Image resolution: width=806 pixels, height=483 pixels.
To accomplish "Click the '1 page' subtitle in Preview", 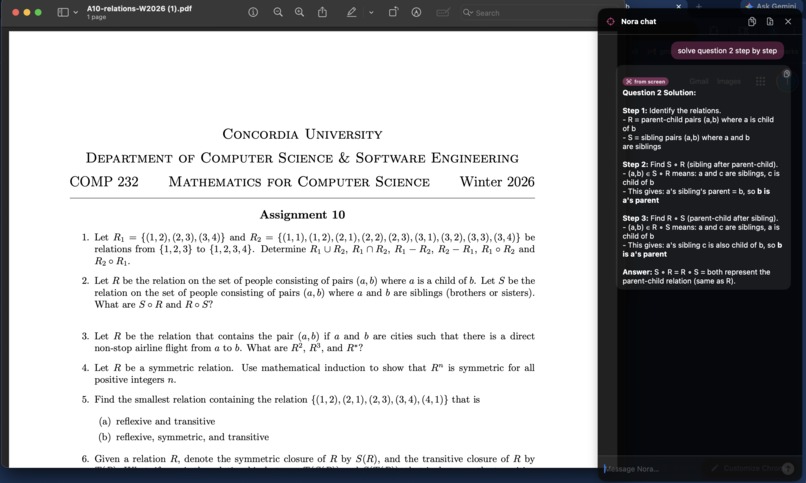I will point(96,17).
